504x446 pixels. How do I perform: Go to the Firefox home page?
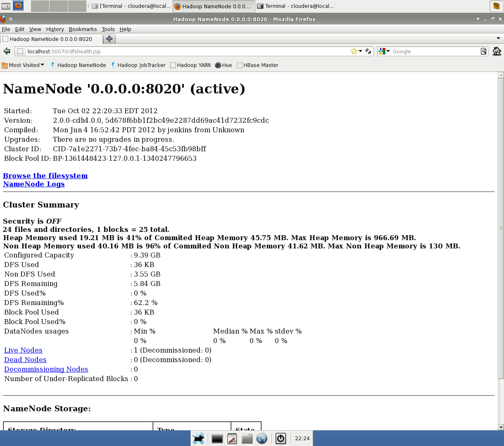[x=497, y=51]
